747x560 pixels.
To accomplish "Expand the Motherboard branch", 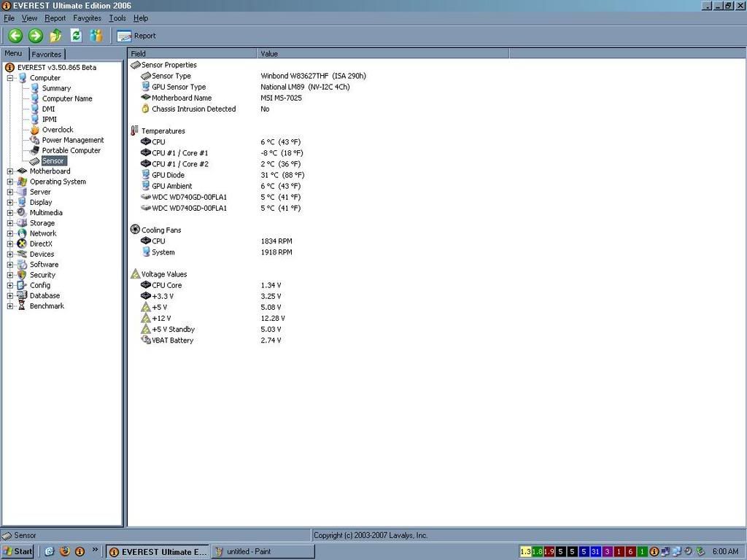I will (10, 171).
